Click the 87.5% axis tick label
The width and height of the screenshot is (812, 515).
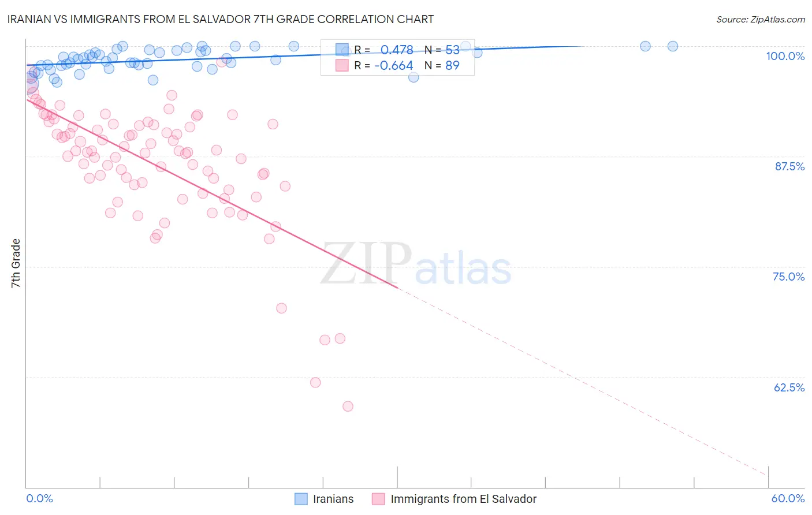point(789,166)
